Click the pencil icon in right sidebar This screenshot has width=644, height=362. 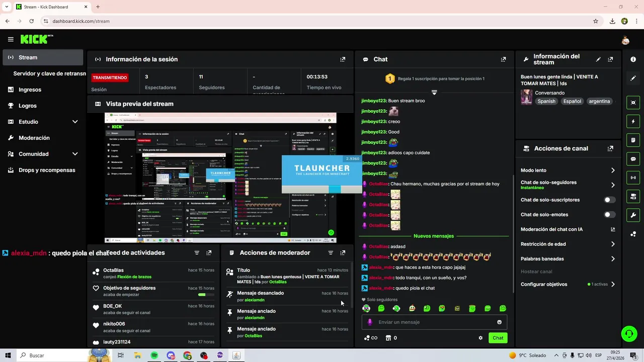point(633,78)
